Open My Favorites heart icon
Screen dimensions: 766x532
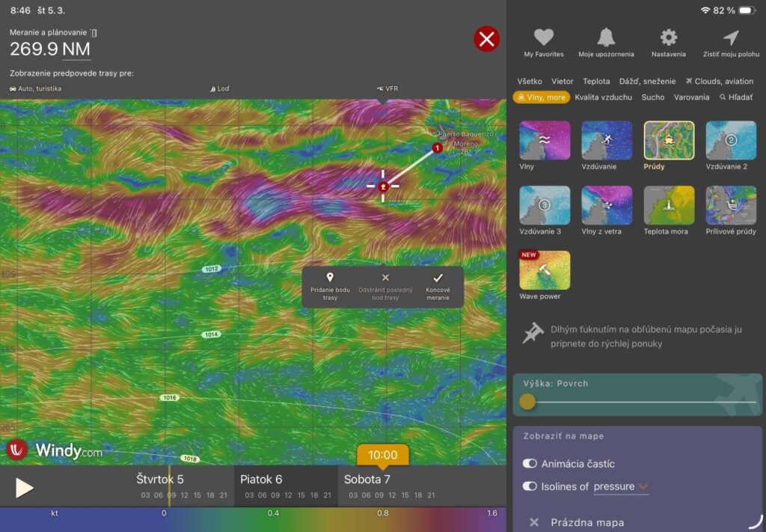coord(544,38)
